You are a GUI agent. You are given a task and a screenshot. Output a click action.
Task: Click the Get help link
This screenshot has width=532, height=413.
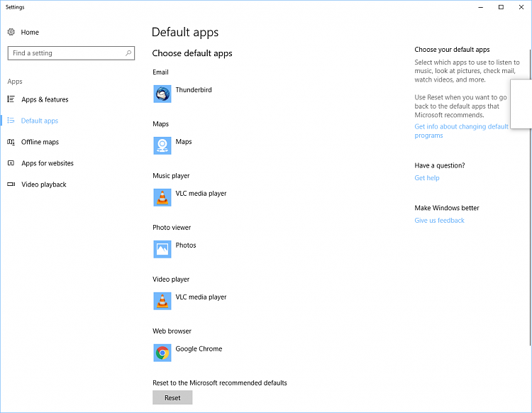(x=427, y=178)
